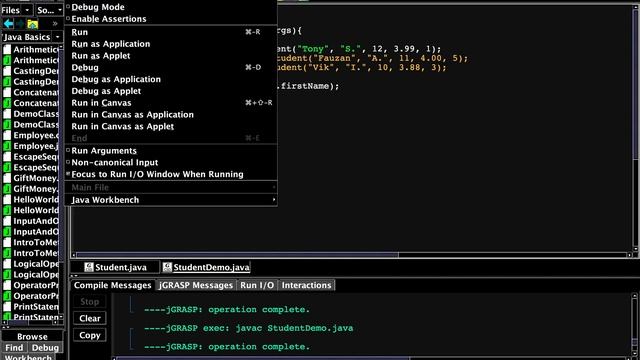Screen dimensions: 640x360
Task: Uncheck Focus to Run I/O Window When Running
Action: (171, 174)
